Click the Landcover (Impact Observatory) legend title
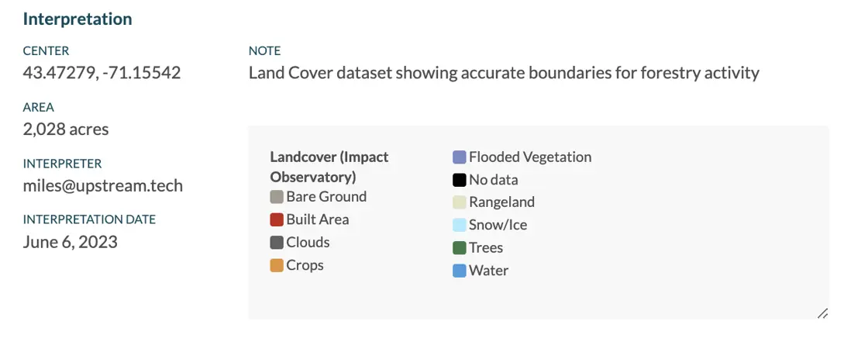This screenshot has height=352, width=868. tap(329, 167)
